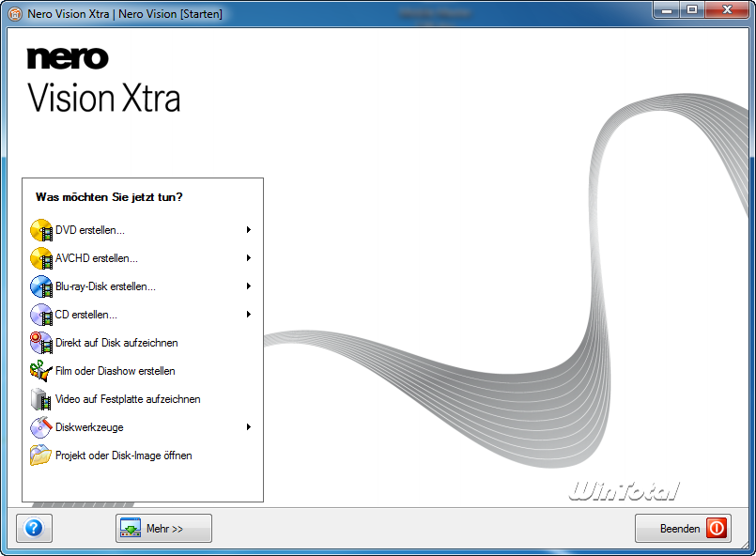Click the icon on the Mehr button
756x556 pixels.
131,528
